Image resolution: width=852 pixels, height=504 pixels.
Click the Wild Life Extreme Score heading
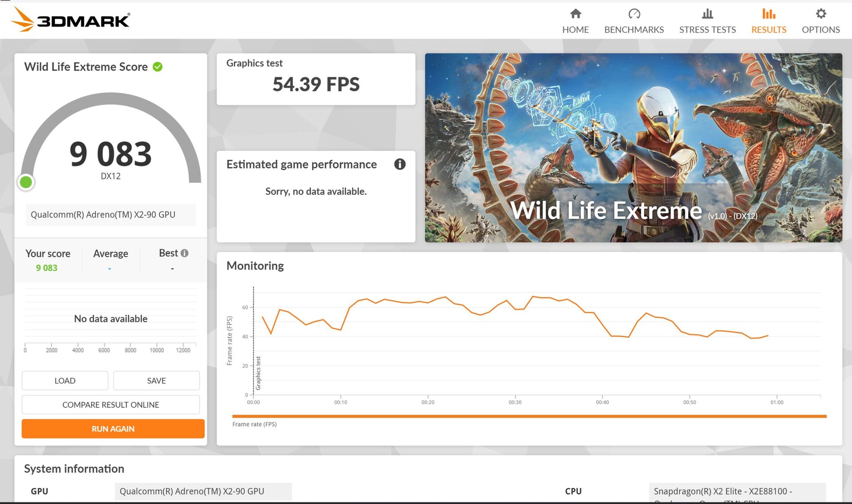pyautogui.click(x=86, y=67)
